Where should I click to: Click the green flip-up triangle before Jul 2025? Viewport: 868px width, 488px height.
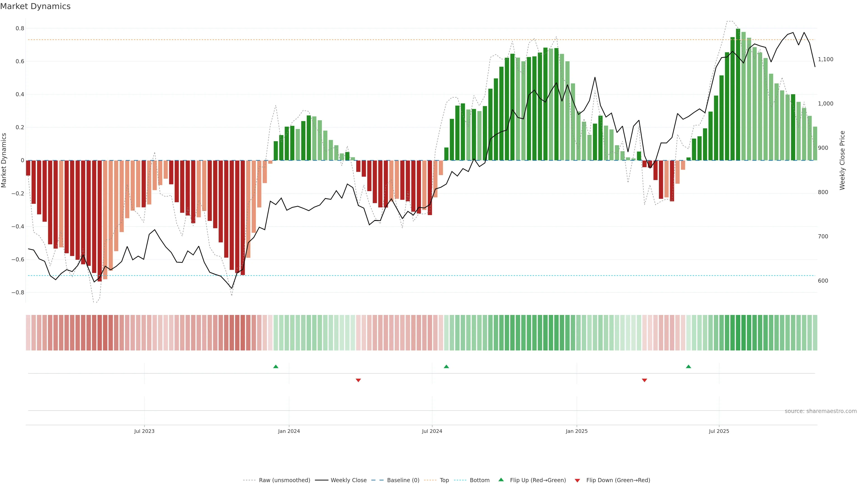(688, 366)
